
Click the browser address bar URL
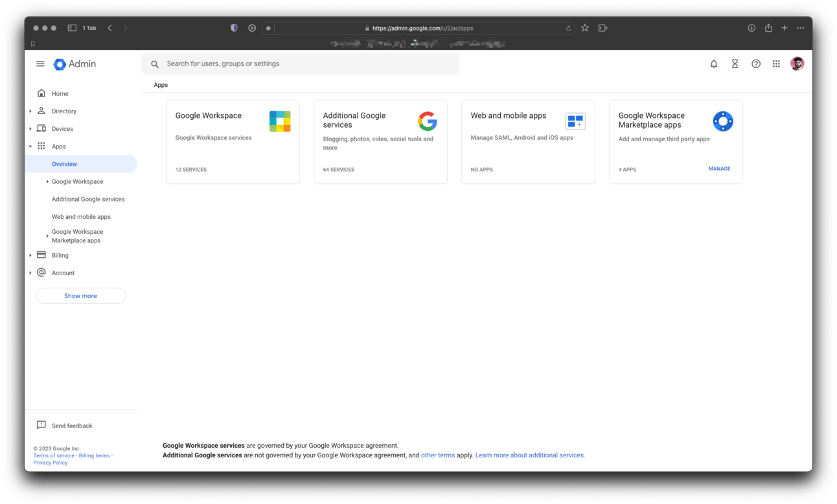click(x=422, y=29)
